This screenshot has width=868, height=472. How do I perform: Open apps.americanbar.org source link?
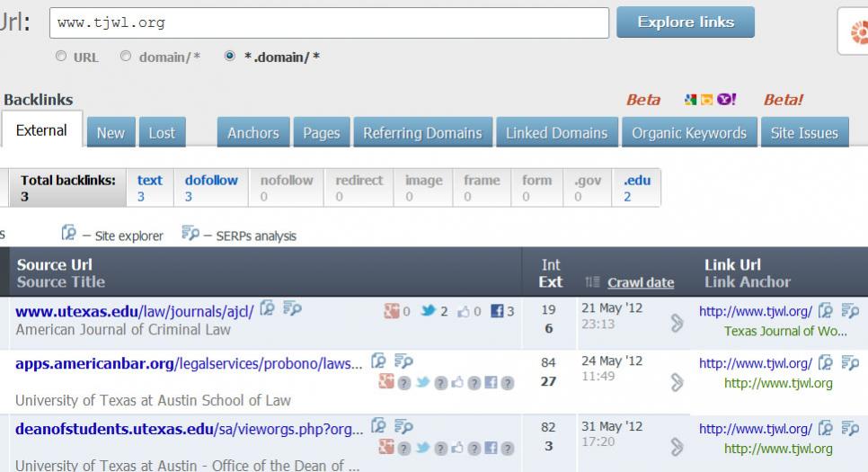[189, 363]
